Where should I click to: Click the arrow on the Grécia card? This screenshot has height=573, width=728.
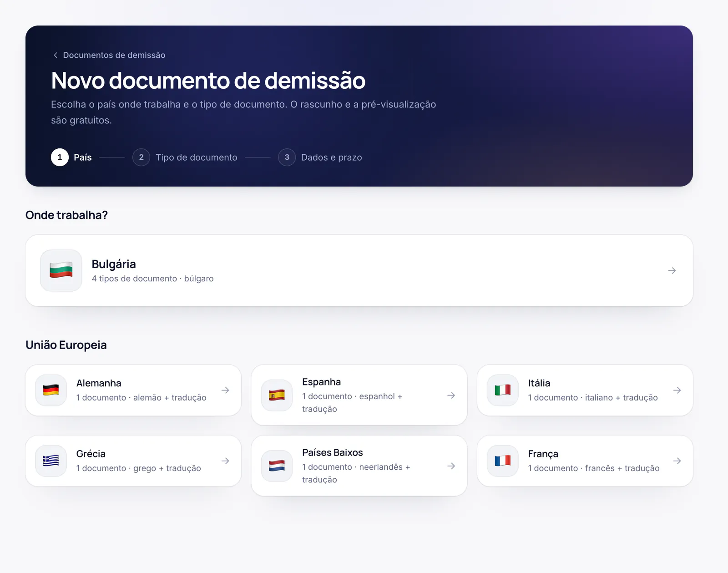tap(225, 461)
